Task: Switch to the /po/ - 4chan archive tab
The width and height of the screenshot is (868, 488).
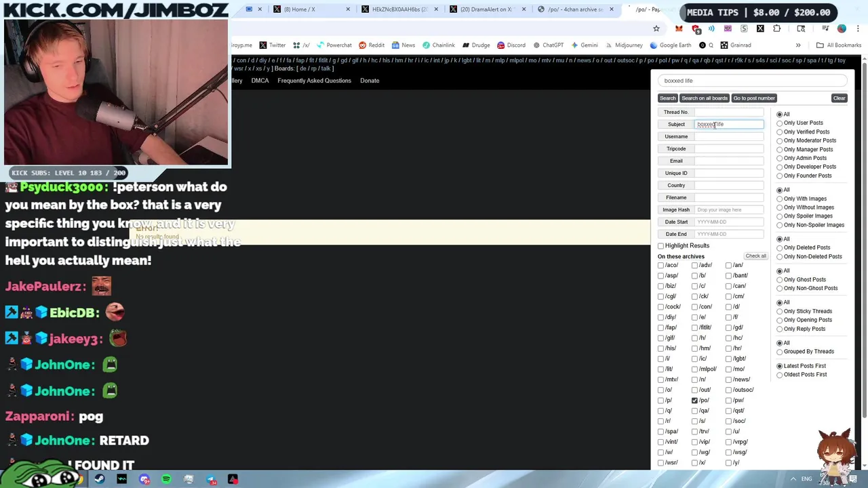Action: click(x=576, y=9)
